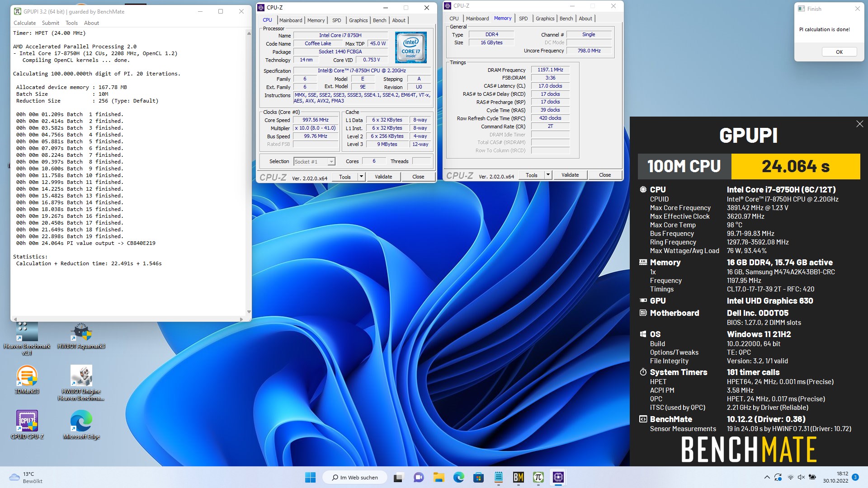Open CPU-Z icon on the taskbar
The height and width of the screenshot is (488, 868).
tap(558, 477)
